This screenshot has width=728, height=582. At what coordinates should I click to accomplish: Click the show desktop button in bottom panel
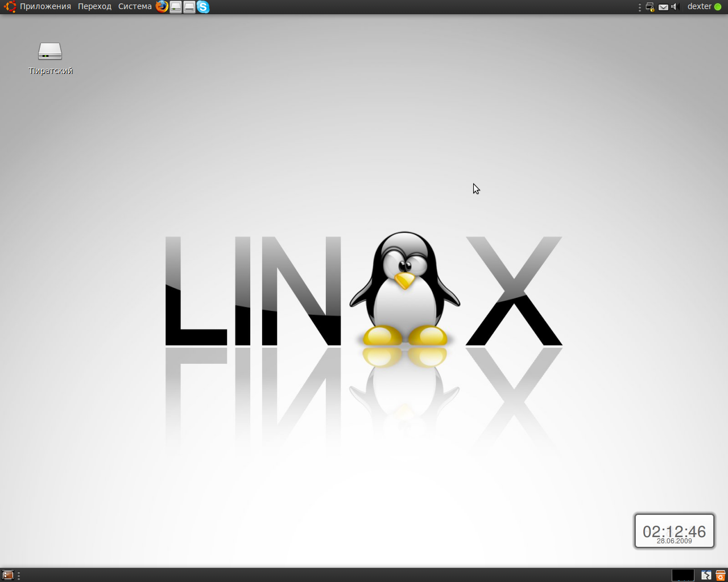[8, 575]
